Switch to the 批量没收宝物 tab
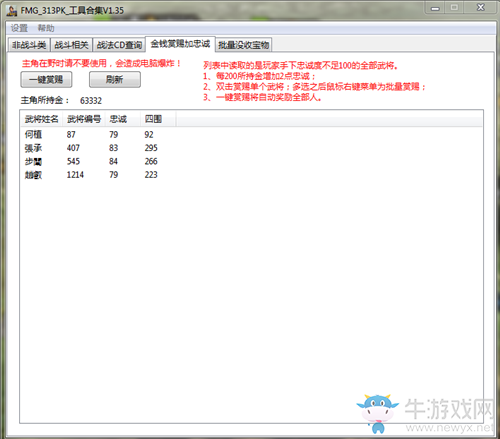The width and height of the screenshot is (500, 439). (x=244, y=45)
